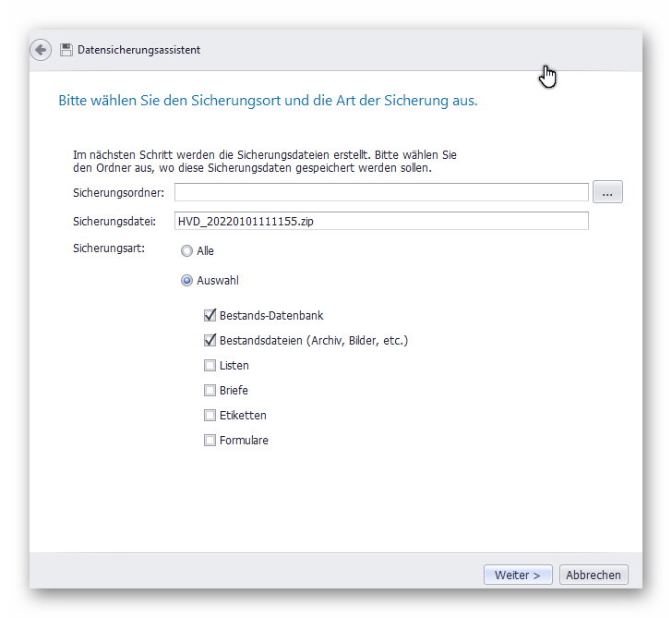Viewport: 672px width, 618px height.
Task: Select the Alle radio button
Action: 187,251
